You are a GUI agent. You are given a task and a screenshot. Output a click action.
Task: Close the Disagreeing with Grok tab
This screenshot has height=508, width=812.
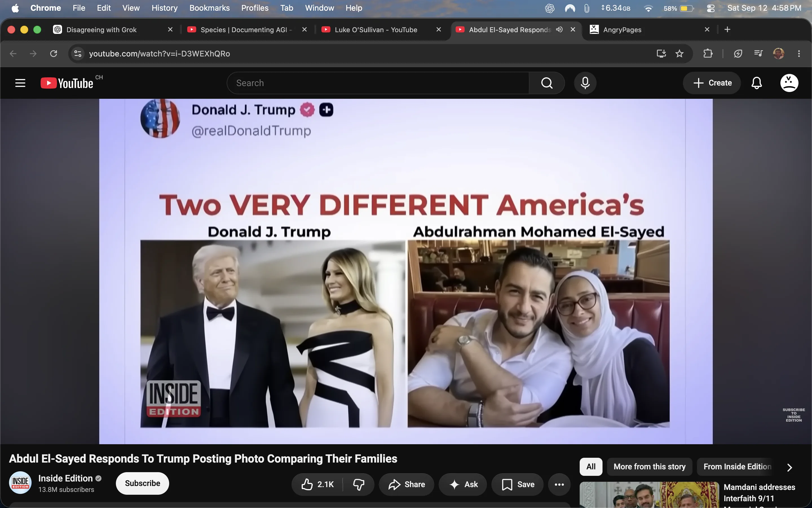tap(170, 30)
